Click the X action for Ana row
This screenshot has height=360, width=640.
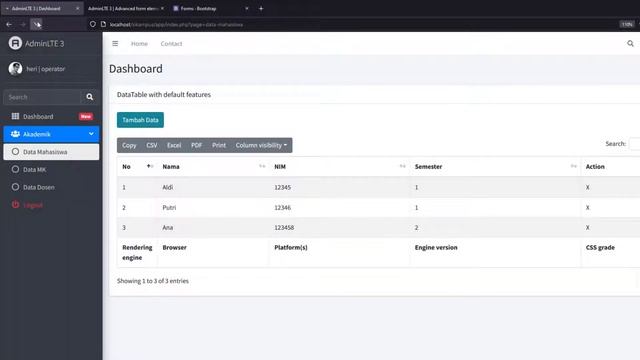click(588, 227)
